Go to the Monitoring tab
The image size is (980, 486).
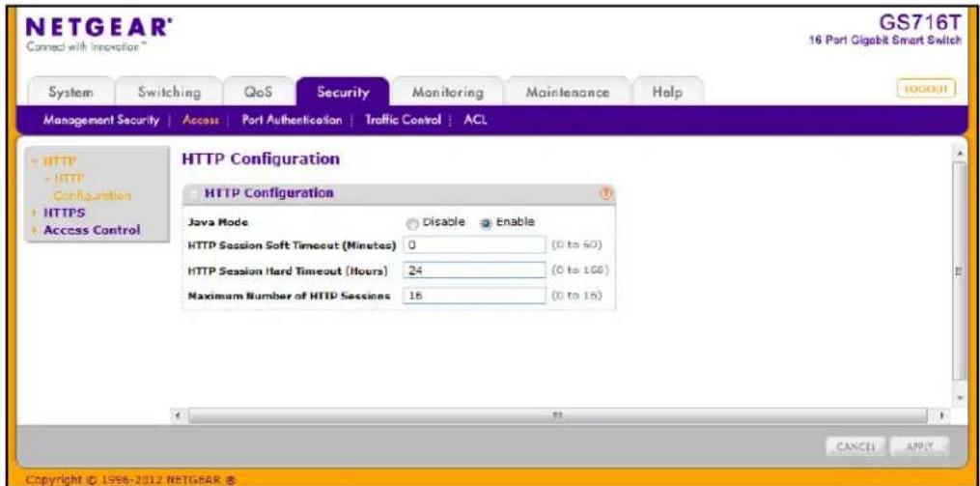(447, 93)
